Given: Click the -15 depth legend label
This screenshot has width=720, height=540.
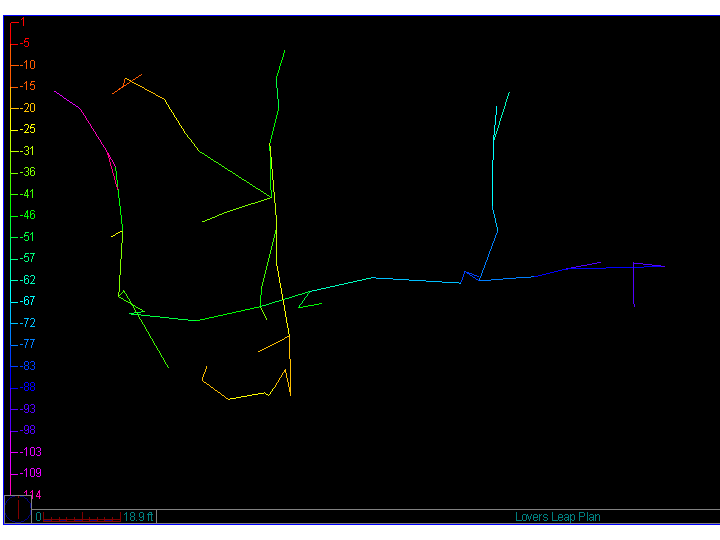Looking at the screenshot, I should click(28, 86).
